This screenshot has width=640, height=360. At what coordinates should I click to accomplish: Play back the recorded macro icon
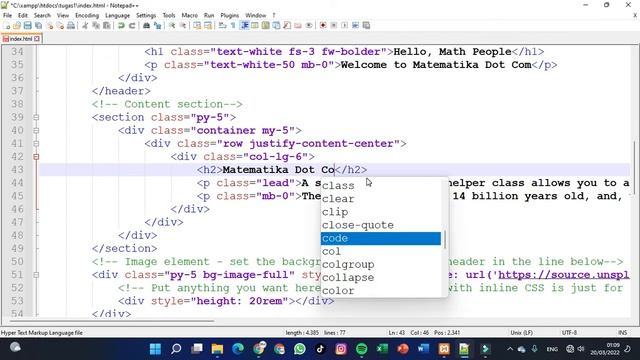(344, 25)
